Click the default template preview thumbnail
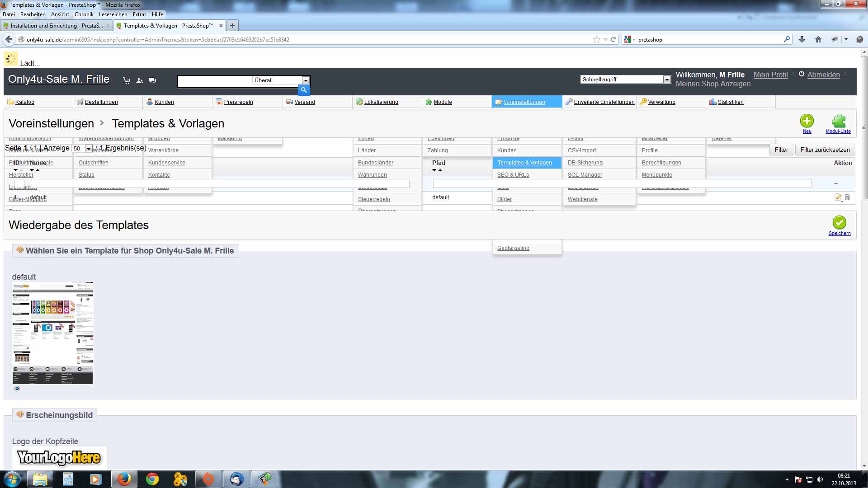This screenshot has height=488, width=868. (x=52, y=333)
